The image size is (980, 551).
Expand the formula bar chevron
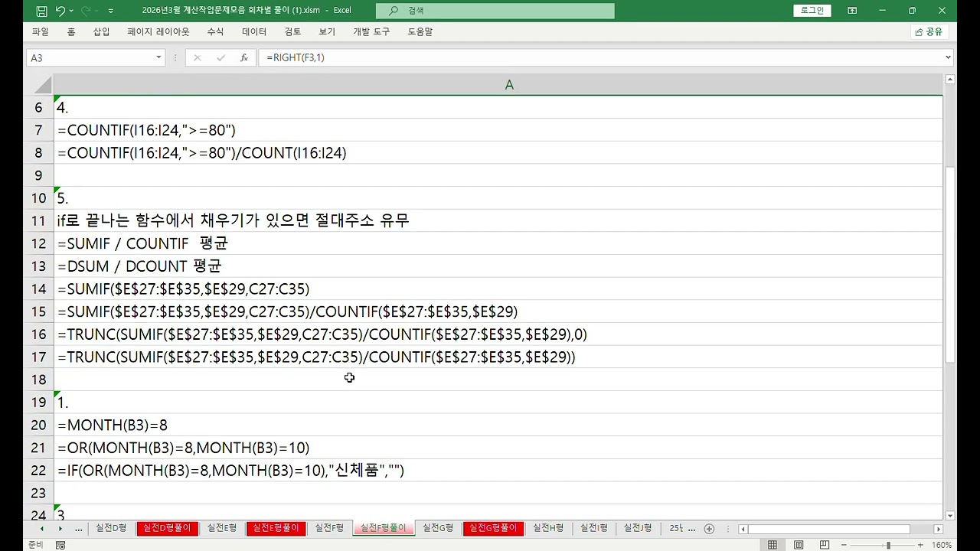click(x=948, y=57)
